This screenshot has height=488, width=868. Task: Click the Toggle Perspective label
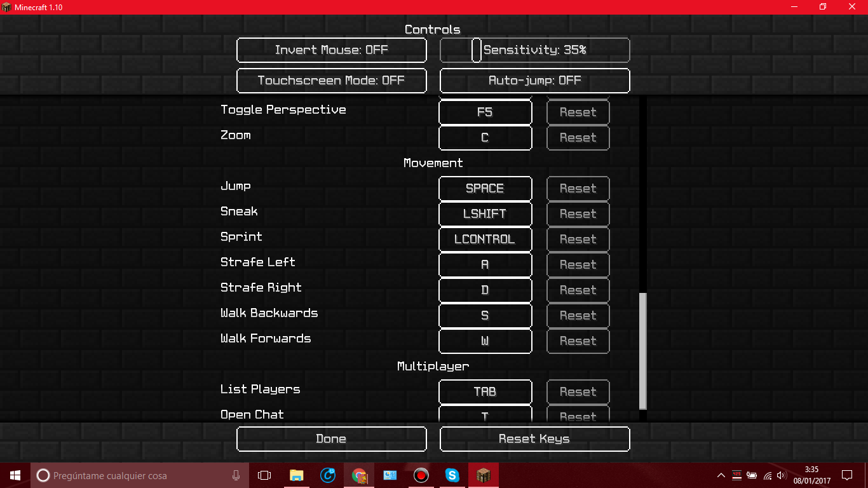pyautogui.click(x=283, y=110)
